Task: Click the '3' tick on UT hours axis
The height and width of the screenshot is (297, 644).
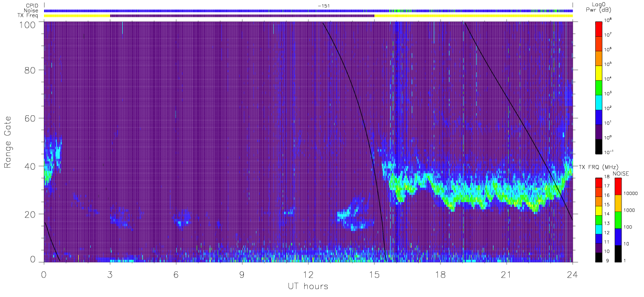Action: click(110, 274)
